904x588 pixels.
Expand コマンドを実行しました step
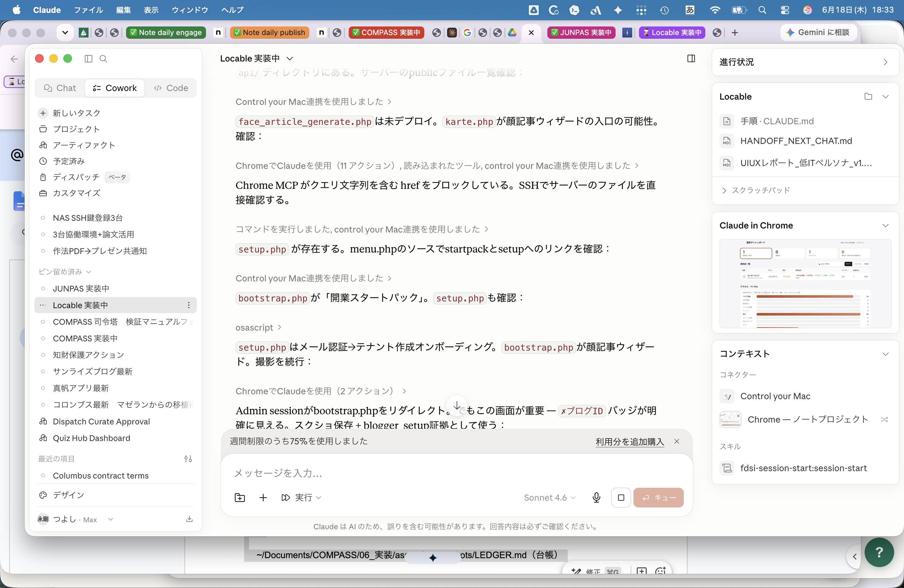tap(362, 229)
